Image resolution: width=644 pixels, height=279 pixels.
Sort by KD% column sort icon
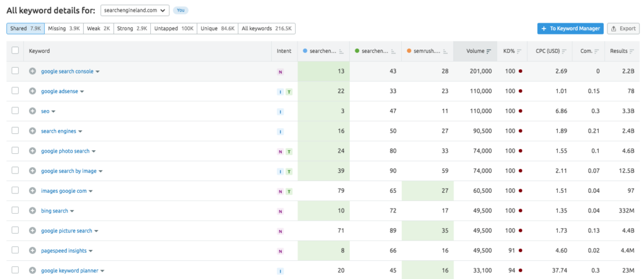(x=519, y=51)
